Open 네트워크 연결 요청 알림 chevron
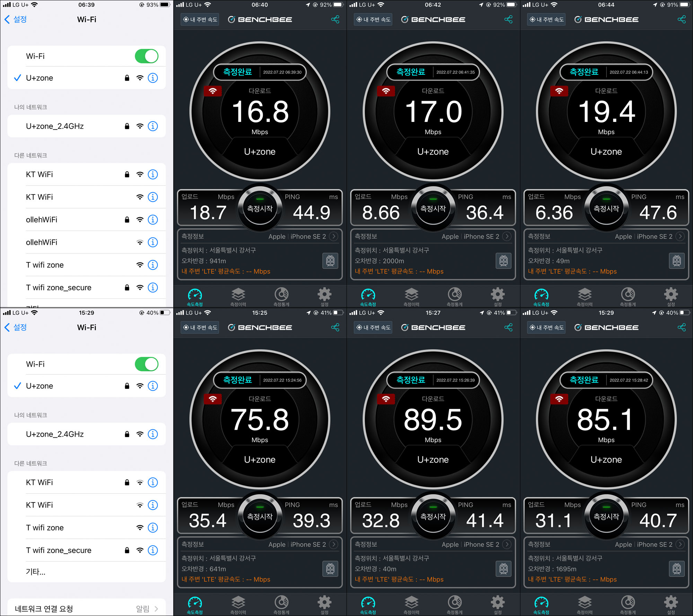The width and height of the screenshot is (693, 616). (x=156, y=608)
